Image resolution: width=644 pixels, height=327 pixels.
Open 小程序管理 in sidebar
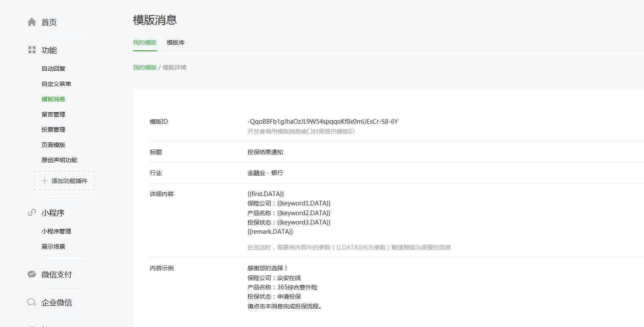[56, 231]
